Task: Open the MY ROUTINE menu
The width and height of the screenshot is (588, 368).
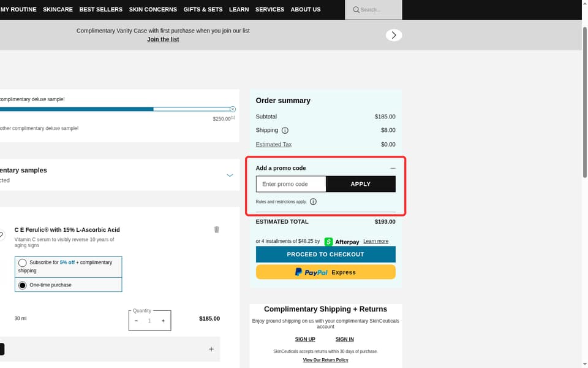Action: (18, 9)
